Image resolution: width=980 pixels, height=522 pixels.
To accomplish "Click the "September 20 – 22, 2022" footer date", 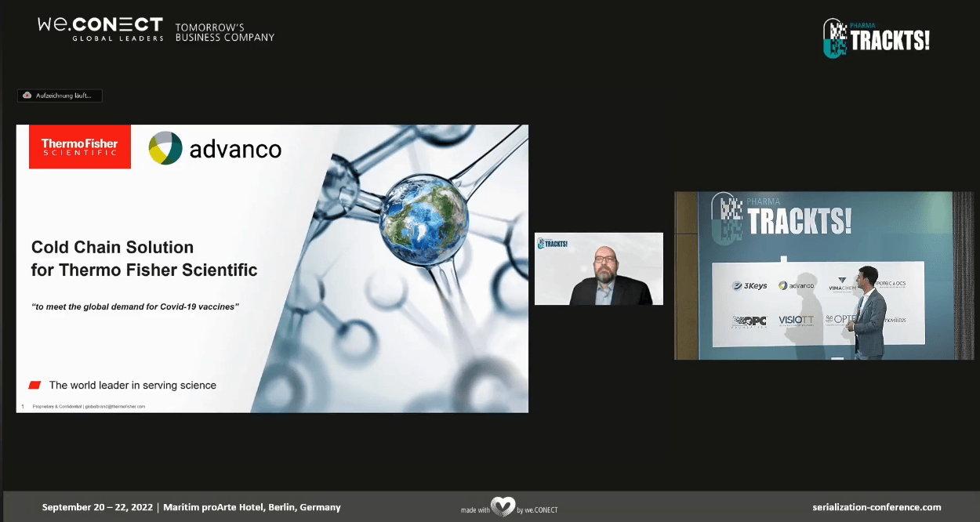I will coord(98,507).
